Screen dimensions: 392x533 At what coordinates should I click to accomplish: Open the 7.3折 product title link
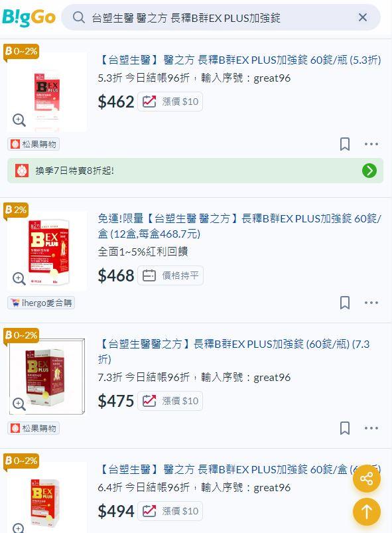tap(233, 351)
